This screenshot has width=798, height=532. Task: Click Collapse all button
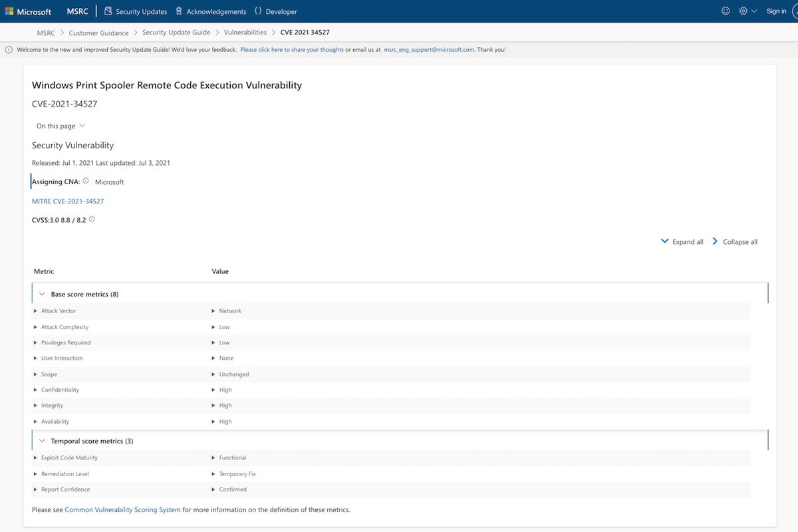pos(735,242)
